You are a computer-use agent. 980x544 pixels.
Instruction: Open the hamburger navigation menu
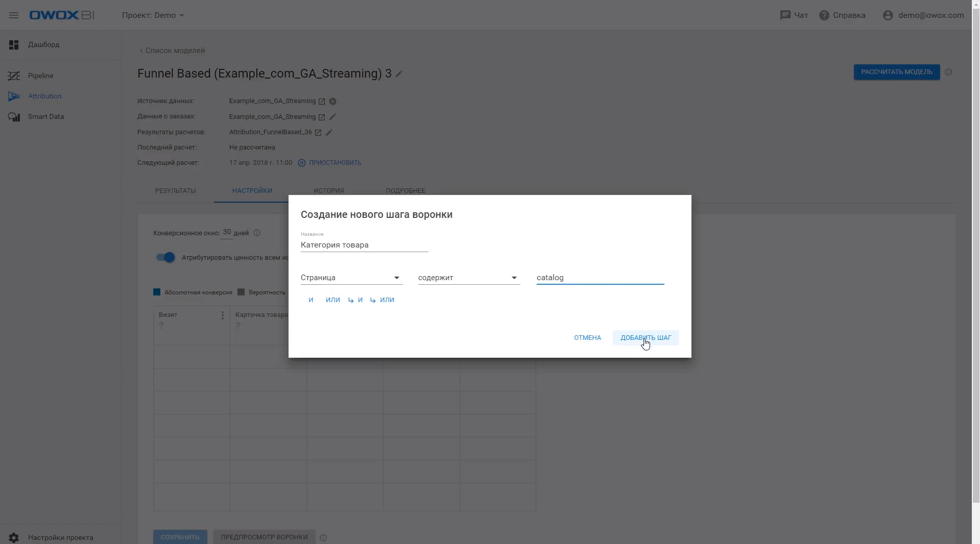click(x=14, y=15)
